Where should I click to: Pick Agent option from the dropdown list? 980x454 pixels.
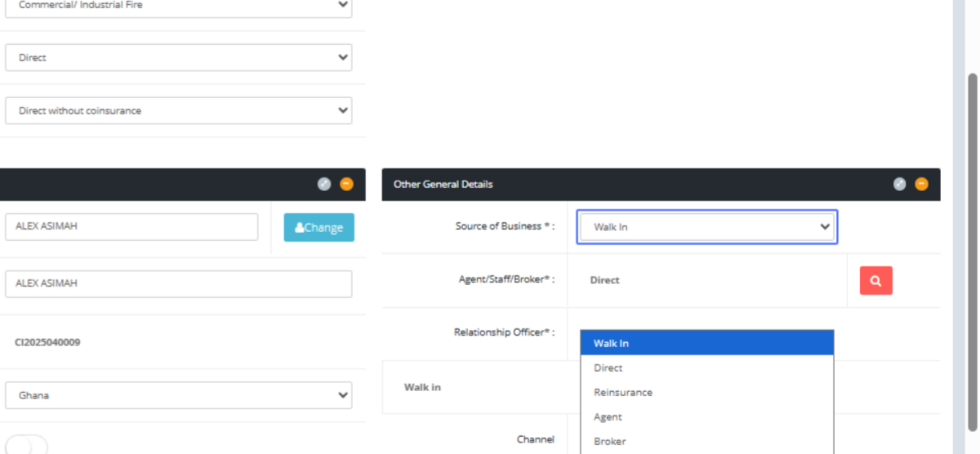[x=608, y=417]
